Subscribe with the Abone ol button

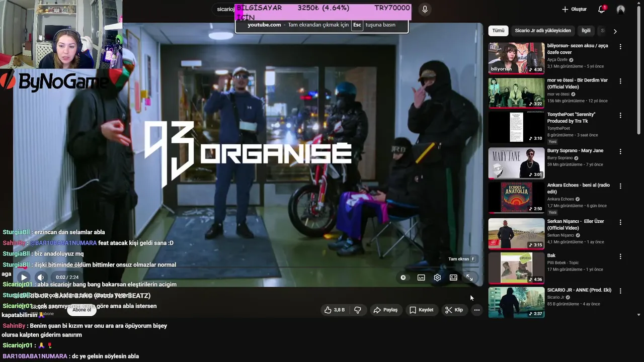[82, 310]
